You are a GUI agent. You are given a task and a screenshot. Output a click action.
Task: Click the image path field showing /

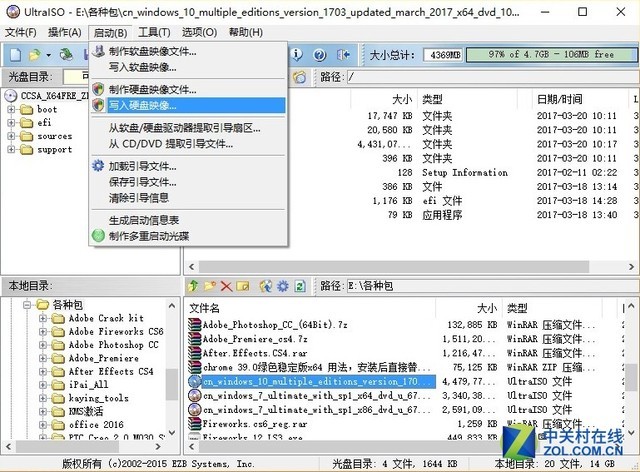pyautogui.click(x=492, y=77)
